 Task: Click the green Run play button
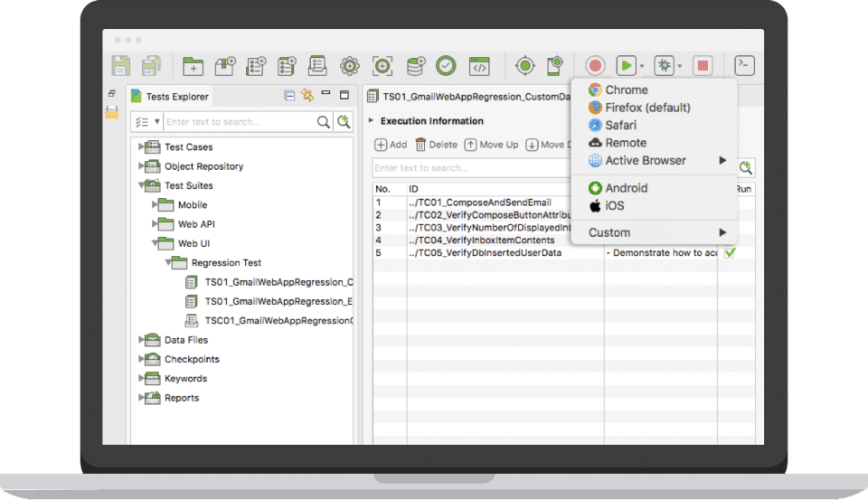[625, 66]
